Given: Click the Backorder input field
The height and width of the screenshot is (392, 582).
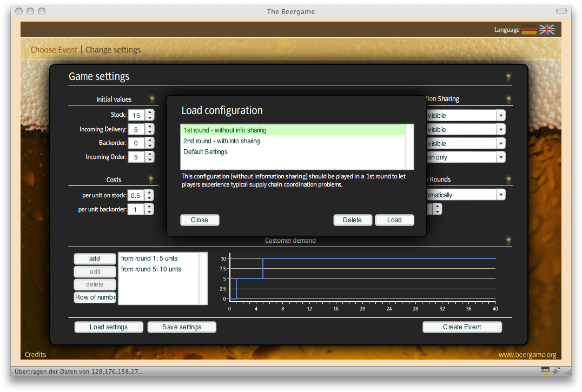Looking at the screenshot, I should (x=137, y=143).
